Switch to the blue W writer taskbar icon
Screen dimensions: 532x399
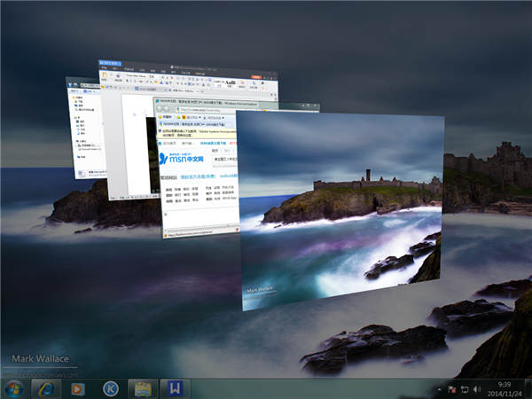(x=176, y=388)
